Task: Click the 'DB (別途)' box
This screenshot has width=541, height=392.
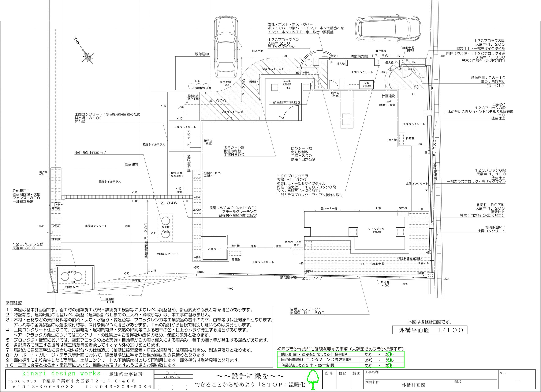Action: point(366,84)
